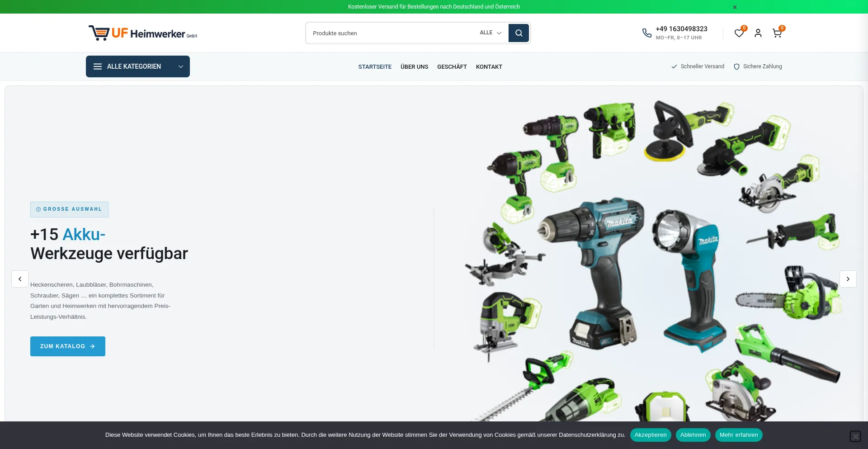Click the phone handset icon
868x449 pixels.
click(647, 33)
